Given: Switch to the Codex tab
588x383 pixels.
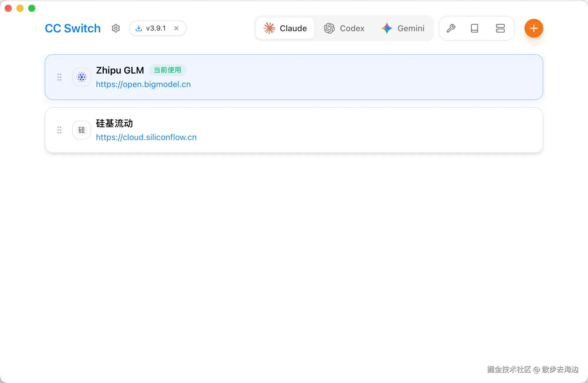Looking at the screenshot, I should pyautogui.click(x=344, y=28).
